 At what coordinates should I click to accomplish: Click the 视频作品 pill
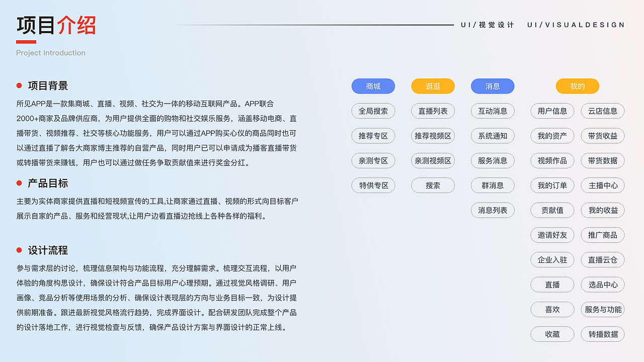[x=552, y=160]
